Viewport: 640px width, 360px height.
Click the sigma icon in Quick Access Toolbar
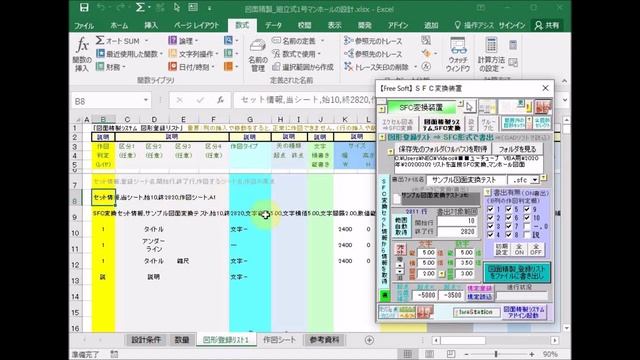(140, 7)
